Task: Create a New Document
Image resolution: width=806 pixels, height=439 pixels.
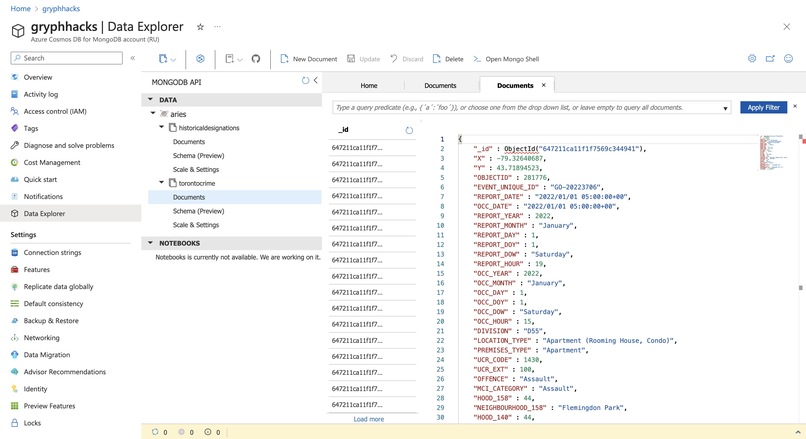Action: click(x=308, y=59)
